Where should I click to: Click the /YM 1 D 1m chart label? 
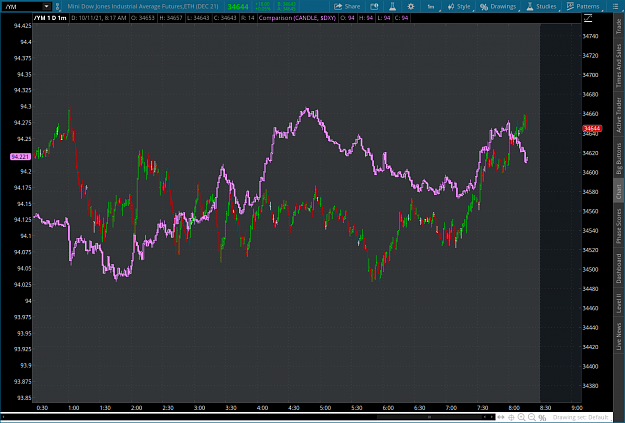(x=50, y=18)
